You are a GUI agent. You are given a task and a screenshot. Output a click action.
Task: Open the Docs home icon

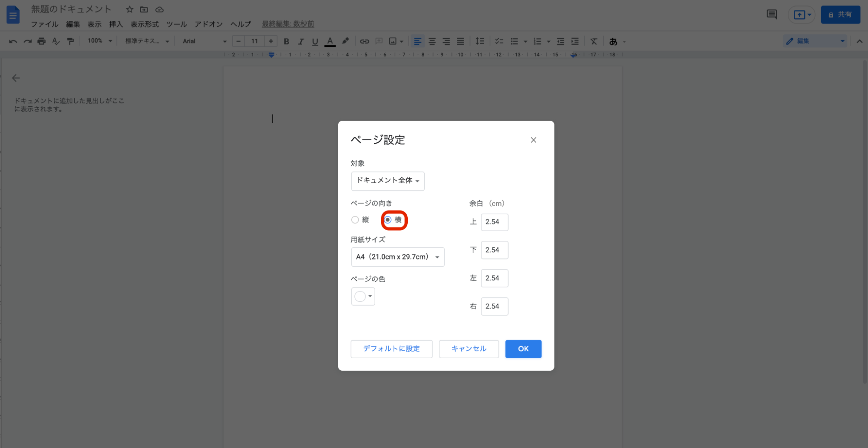coord(13,15)
